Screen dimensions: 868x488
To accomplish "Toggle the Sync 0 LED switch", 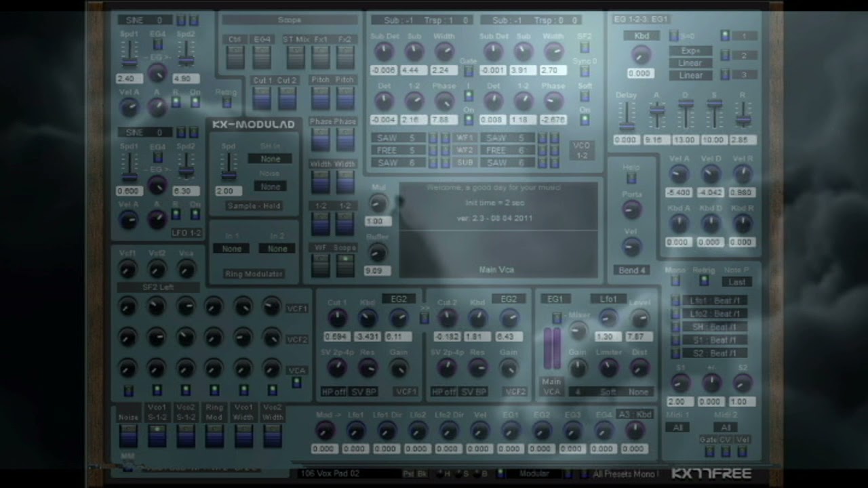I will (x=585, y=72).
